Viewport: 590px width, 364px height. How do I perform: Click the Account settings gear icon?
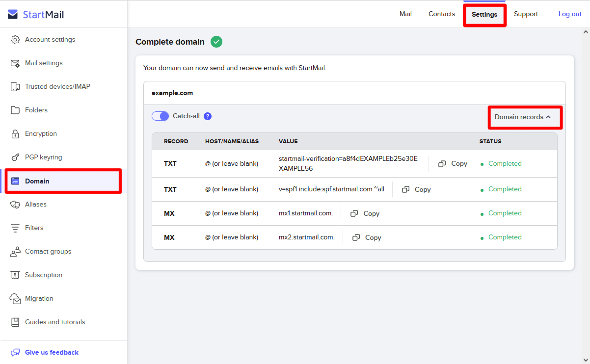pyautogui.click(x=15, y=40)
